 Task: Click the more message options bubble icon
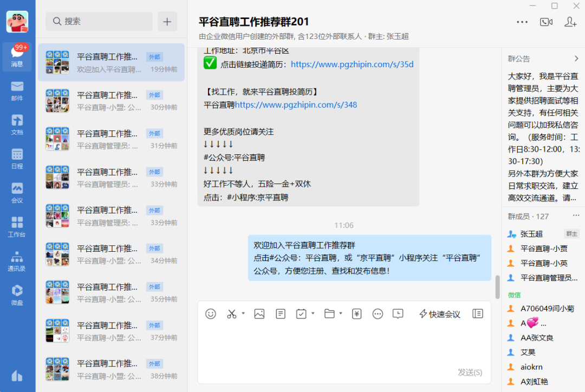tap(378, 314)
